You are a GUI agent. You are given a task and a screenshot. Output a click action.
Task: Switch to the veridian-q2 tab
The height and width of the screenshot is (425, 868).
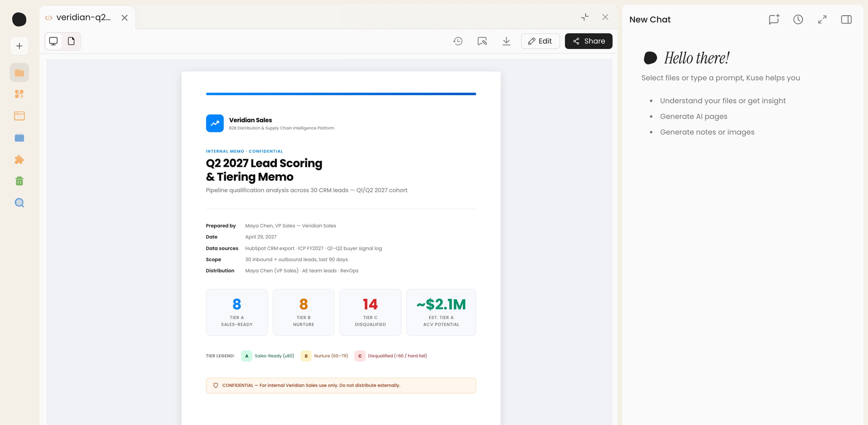click(83, 18)
